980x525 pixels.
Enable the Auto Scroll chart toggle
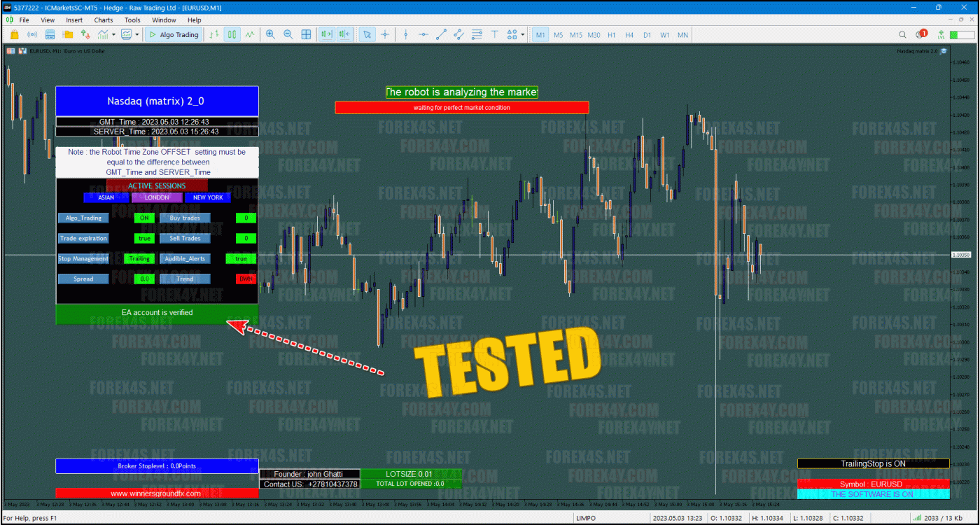coord(325,34)
